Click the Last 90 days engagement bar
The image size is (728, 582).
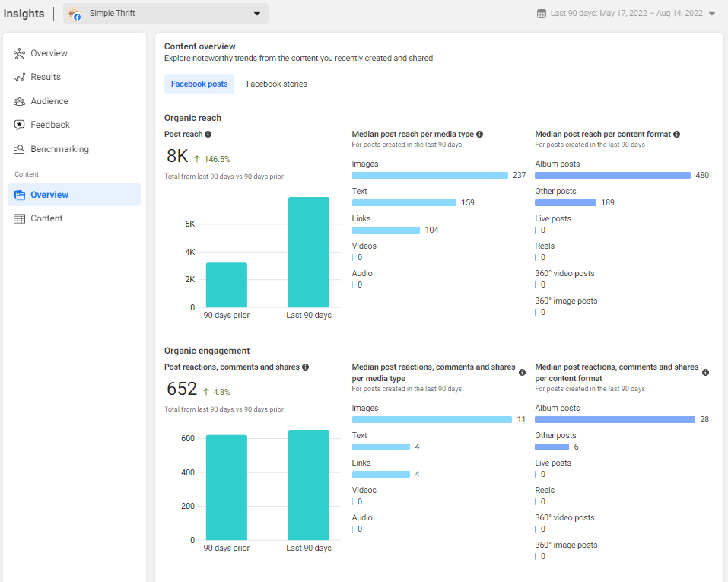(x=309, y=485)
